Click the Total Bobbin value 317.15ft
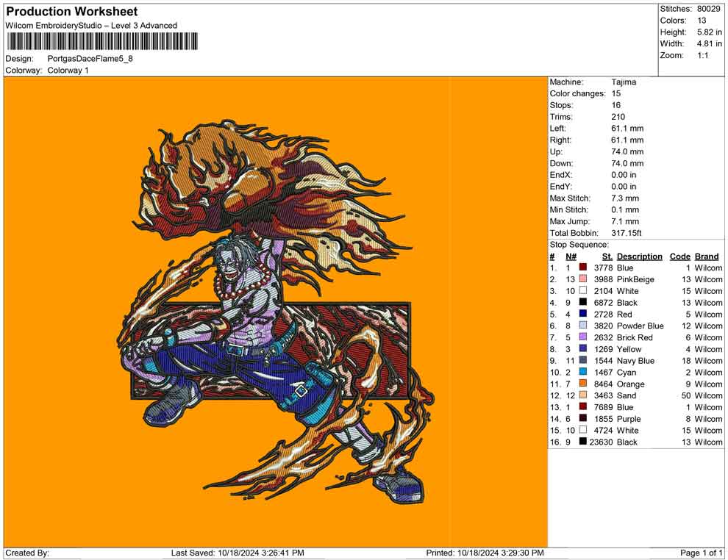This screenshot has width=728, height=560. coord(627,233)
